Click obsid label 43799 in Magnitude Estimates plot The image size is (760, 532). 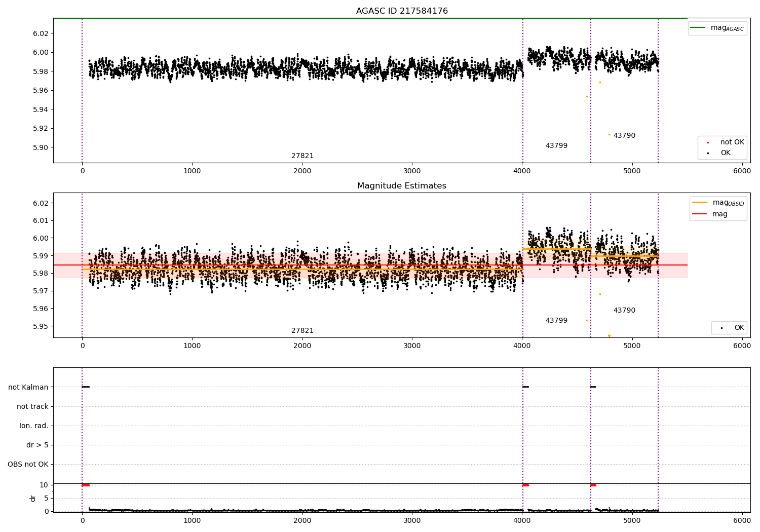click(x=556, y=321)
